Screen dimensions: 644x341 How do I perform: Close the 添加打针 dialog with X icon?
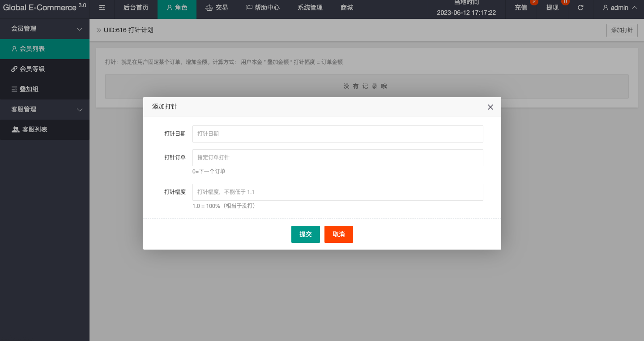[x=490, y=107]
